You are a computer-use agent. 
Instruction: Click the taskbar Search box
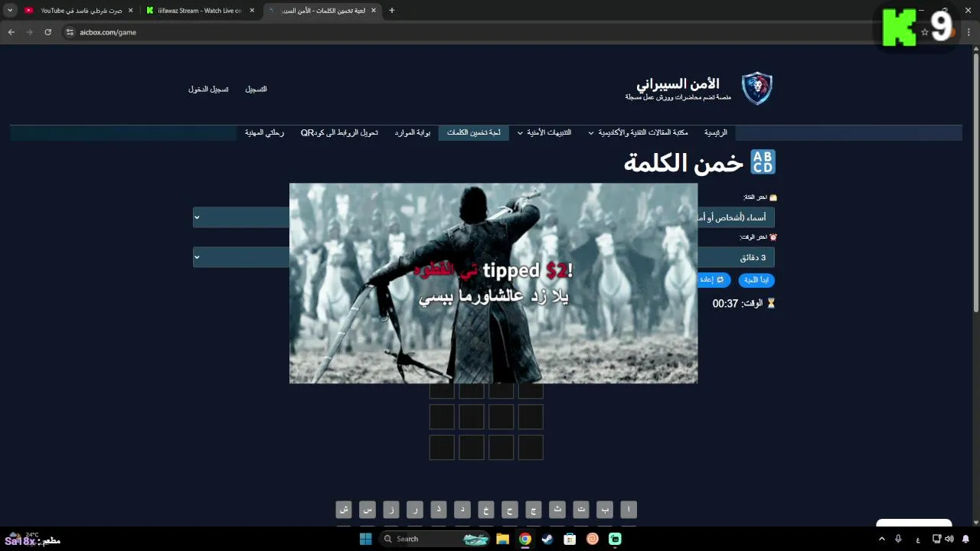pos(435,539)
